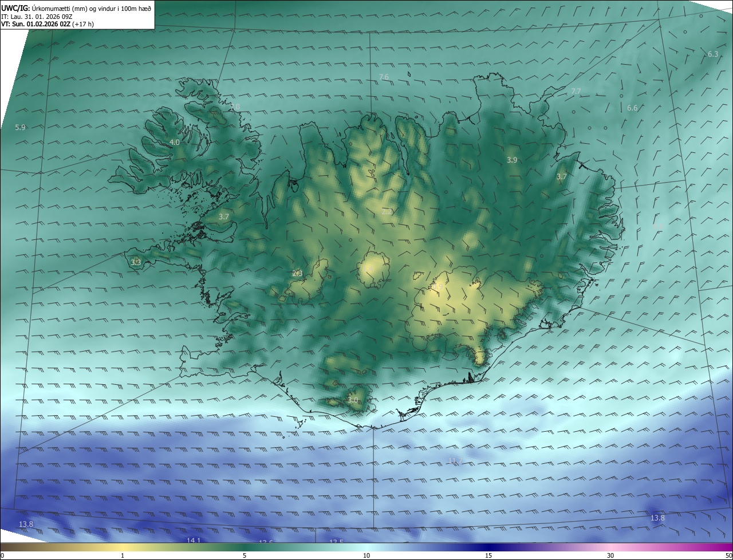
Task: Click the 6.3 value label
Action: [x=712, y=54]
